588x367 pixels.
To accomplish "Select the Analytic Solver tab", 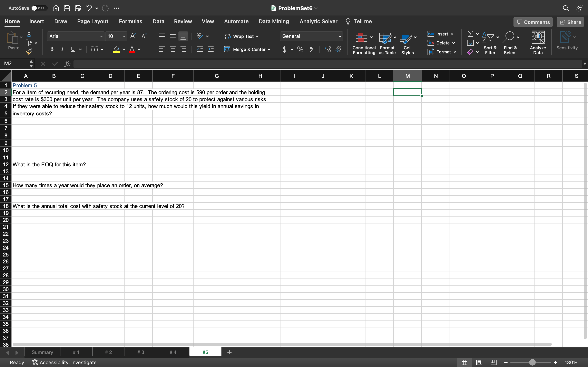I will click(318, 21).
